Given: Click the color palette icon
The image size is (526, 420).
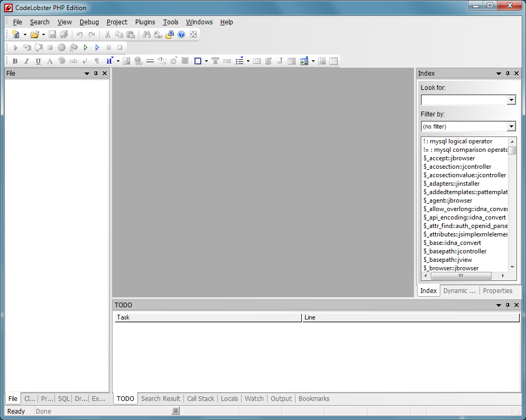Looking at the screenshot, I should click(62, 61).
